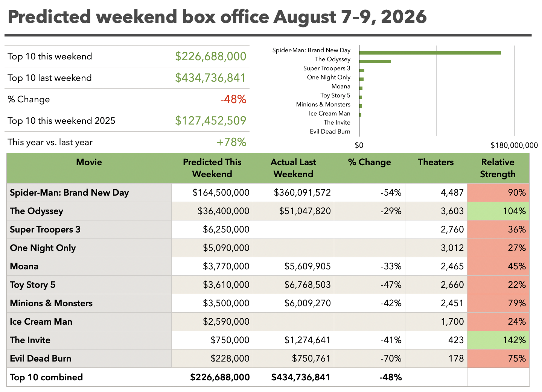This screenshot has height=392, width=542.
Task: Select "Moana" movie name in the table
Action: [x=24, y=266]
